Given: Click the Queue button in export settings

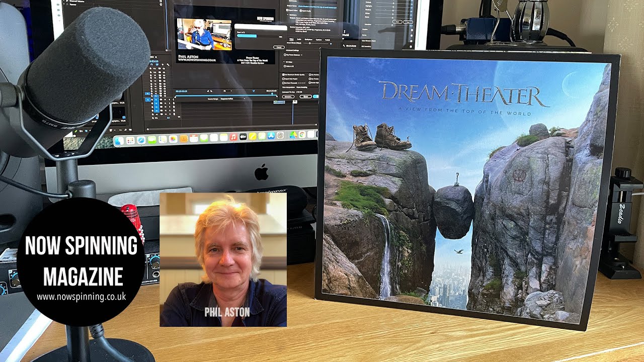Looking at the screenshot, I should 305,97.
